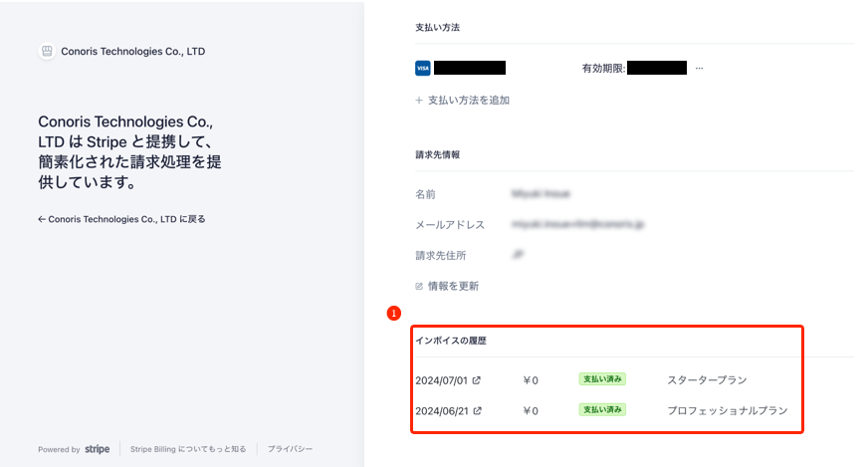The image size is (868, 467).
Task: Click ¥0 amount in 2024/07/01 row
Action: (x=531, y=380)
